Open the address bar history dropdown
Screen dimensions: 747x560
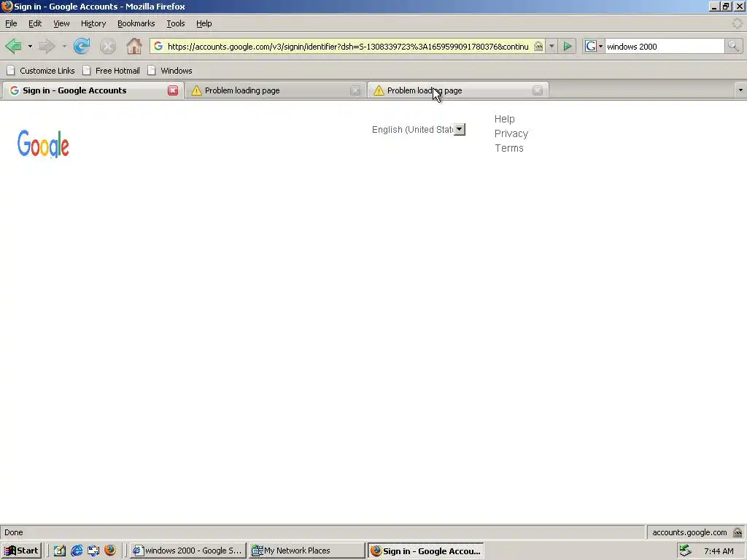point(551,46)
